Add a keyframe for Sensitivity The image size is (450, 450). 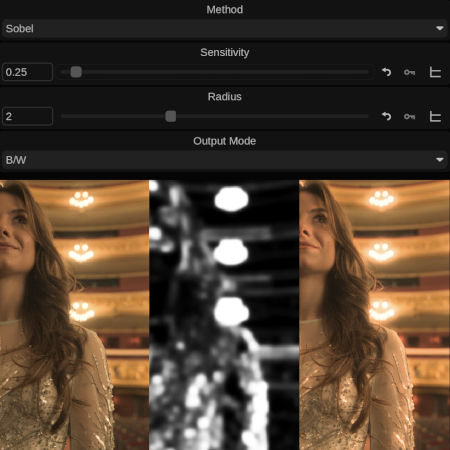pos(409,72)
